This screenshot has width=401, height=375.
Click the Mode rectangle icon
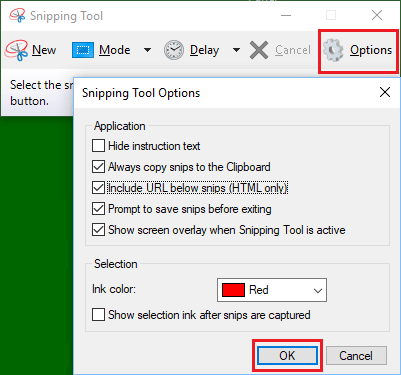[x=83, y=50]
